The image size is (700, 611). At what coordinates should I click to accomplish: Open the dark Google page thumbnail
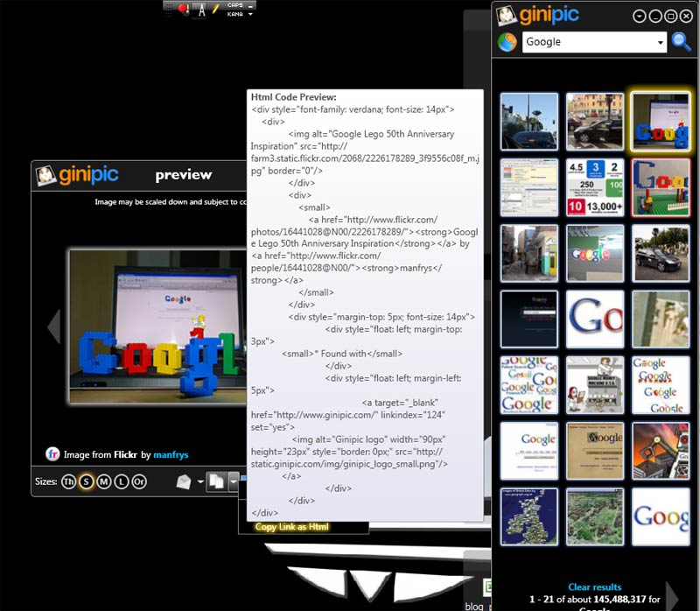tap(529, 320)
